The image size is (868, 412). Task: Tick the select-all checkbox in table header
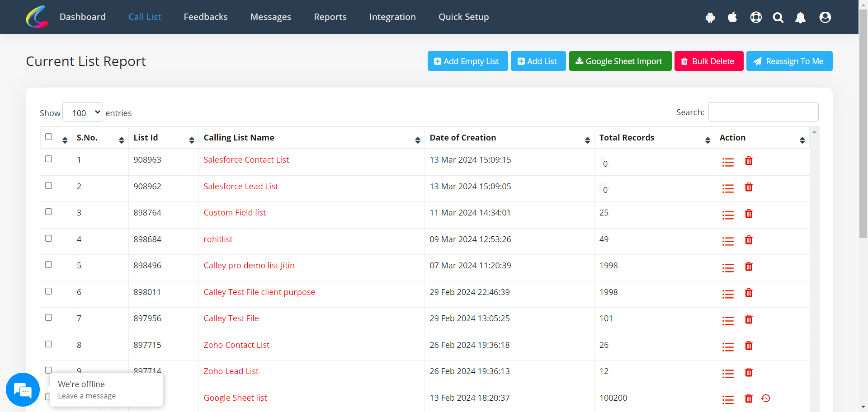49,136
